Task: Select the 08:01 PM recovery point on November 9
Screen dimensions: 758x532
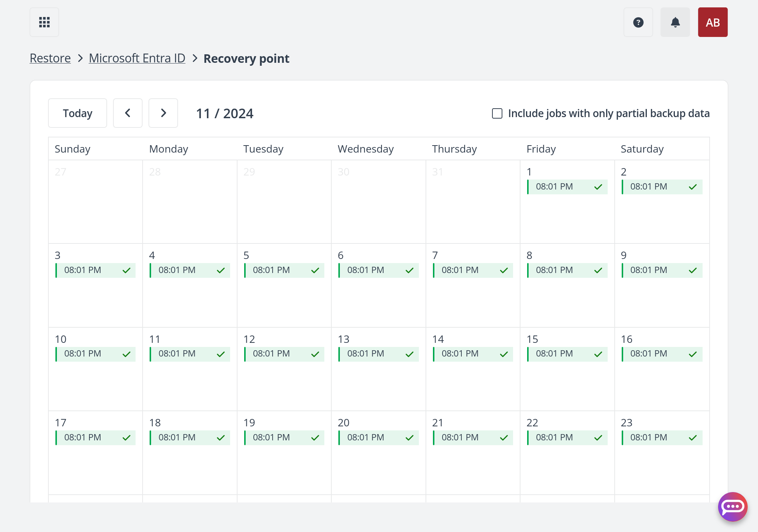Action: coord(662,270)
